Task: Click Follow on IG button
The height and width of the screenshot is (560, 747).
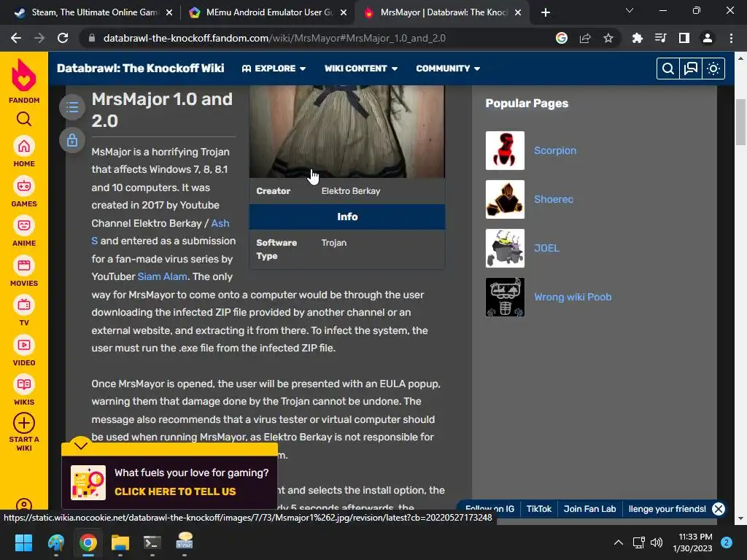Action: pyautogui.click(x=489, y=509)
